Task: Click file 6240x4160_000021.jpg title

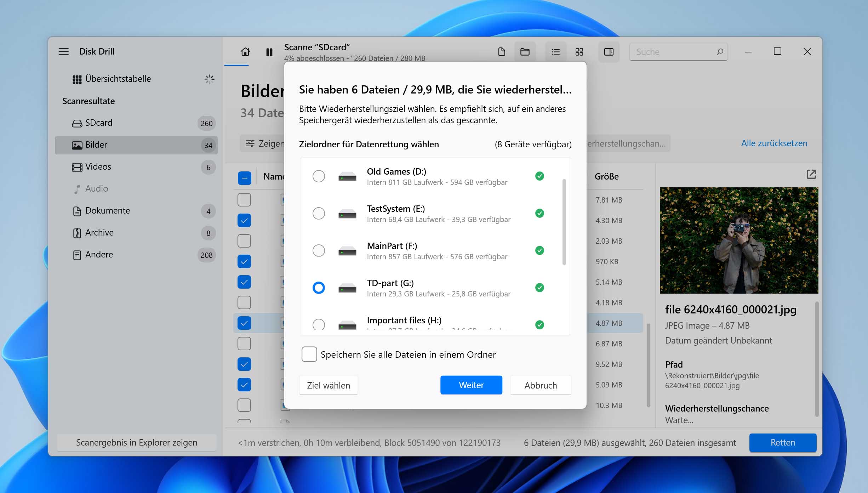Action: [731, 310]
